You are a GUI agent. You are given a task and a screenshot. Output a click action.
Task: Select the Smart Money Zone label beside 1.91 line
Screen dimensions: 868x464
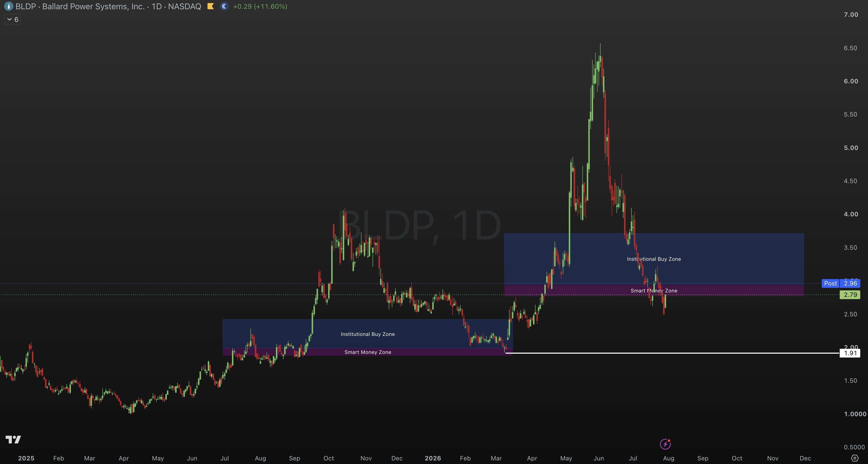coord(368,352)
